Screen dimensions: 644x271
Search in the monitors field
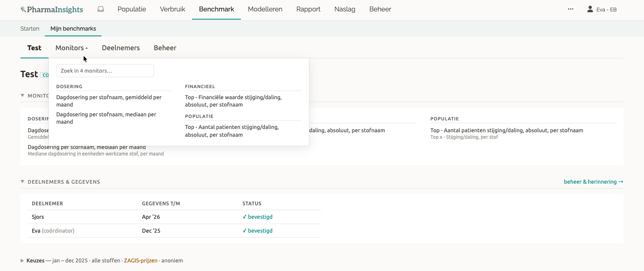pyautogui.click(x=105, y=71)
